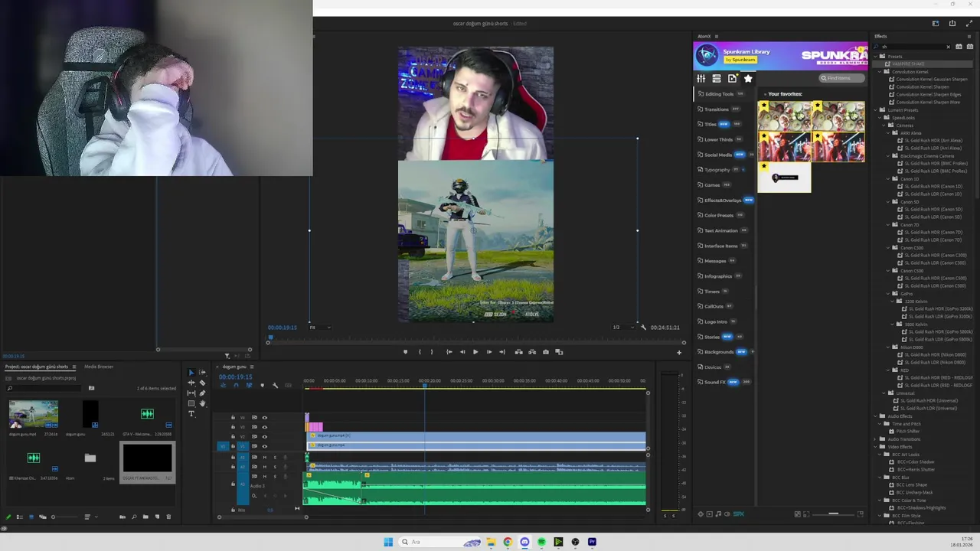The image size is (980, 551).
Task: Collapse the Presets folder in Effects
Action: pyautogui.click(x=875, y=57)
